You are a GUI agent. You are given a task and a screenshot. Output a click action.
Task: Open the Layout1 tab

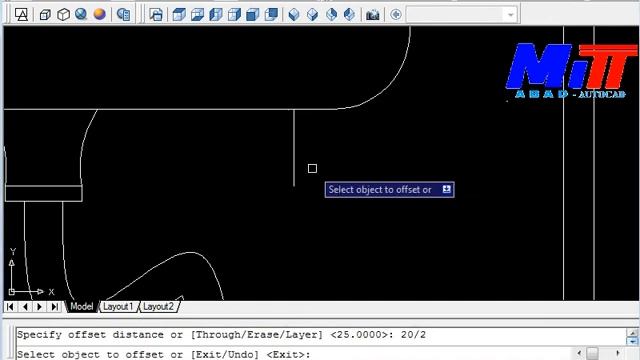[118, 307]
